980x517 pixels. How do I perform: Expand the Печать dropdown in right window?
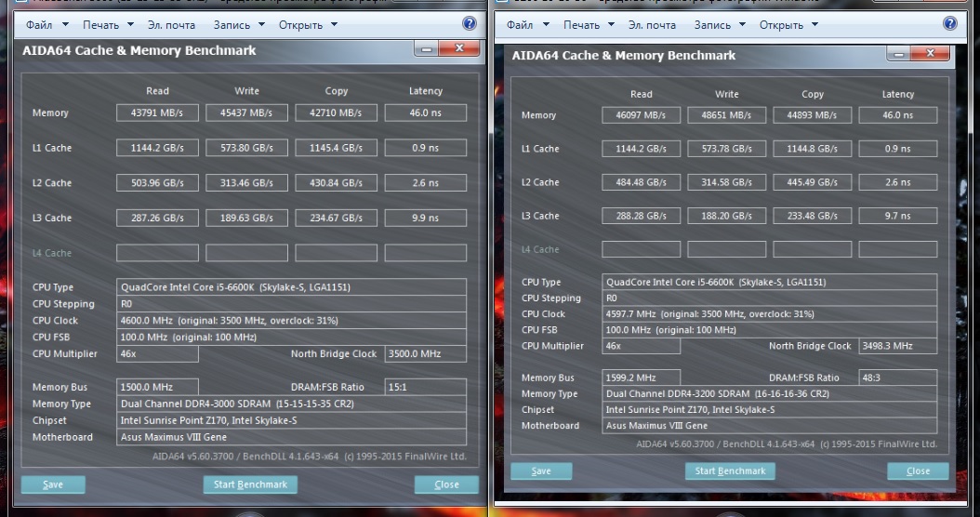click(587, 25)
